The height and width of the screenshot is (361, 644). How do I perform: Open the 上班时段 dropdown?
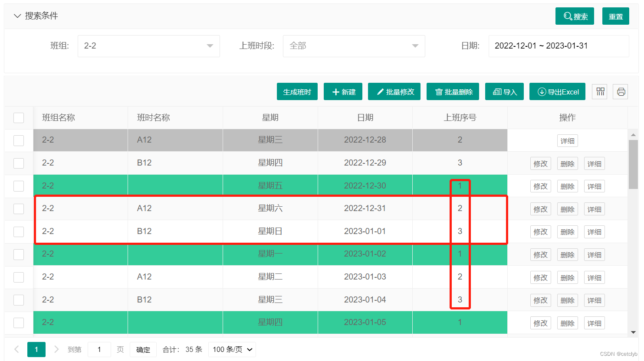[354, 46]
